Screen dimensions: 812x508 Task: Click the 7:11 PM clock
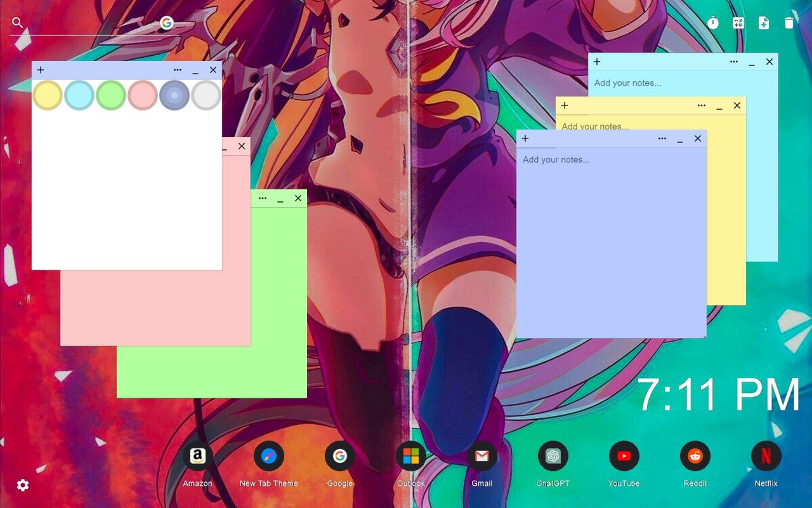point(718,395)
